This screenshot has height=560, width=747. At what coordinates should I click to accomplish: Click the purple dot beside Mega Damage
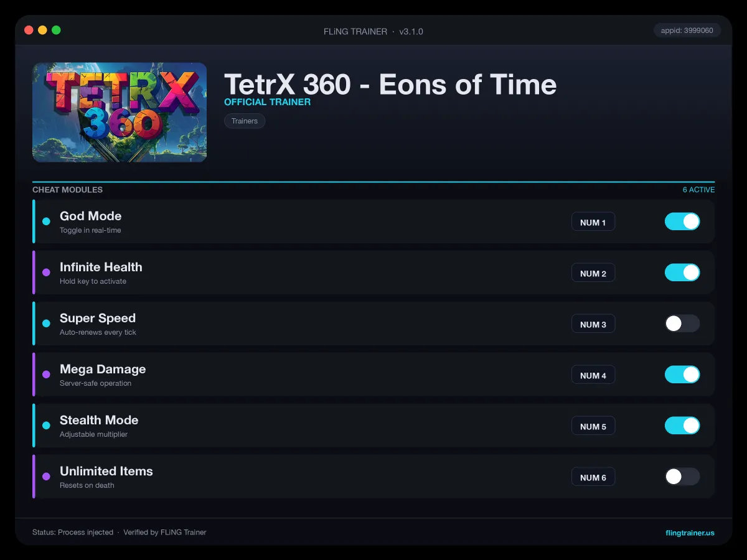coord(46,375)
